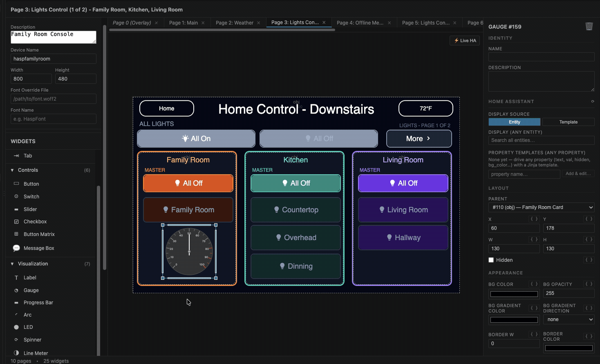Add a Label widget from Visualization

[x=30, y=277]
